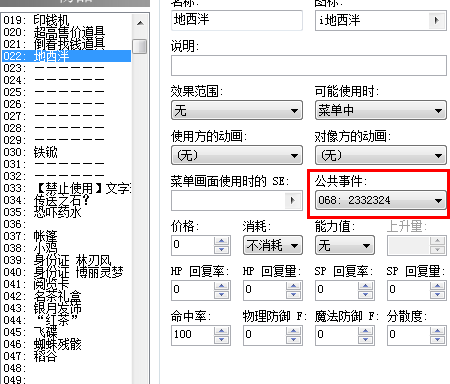The width and height of the screenshot is (450, 384).
Task: Click the SP 回复率 value field
Action: point(336,290)
